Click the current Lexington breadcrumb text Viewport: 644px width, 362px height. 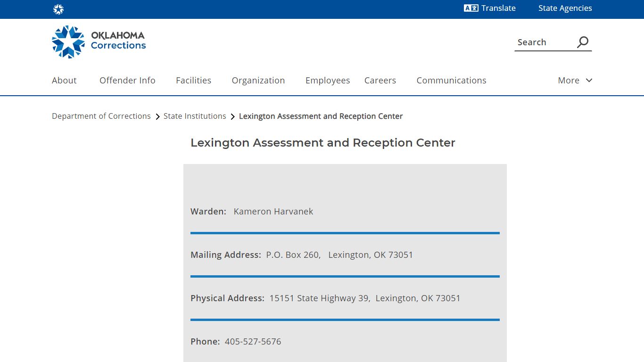coord(321,116)
